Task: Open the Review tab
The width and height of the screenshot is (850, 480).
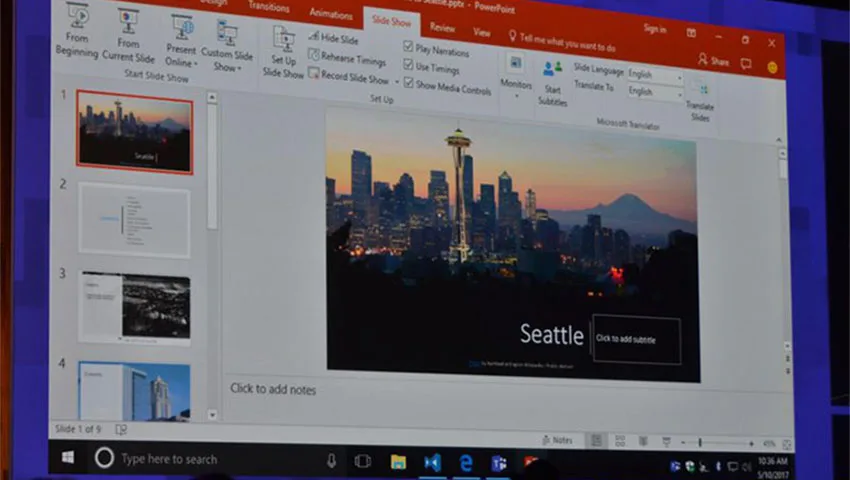Action: click(442, 27)
